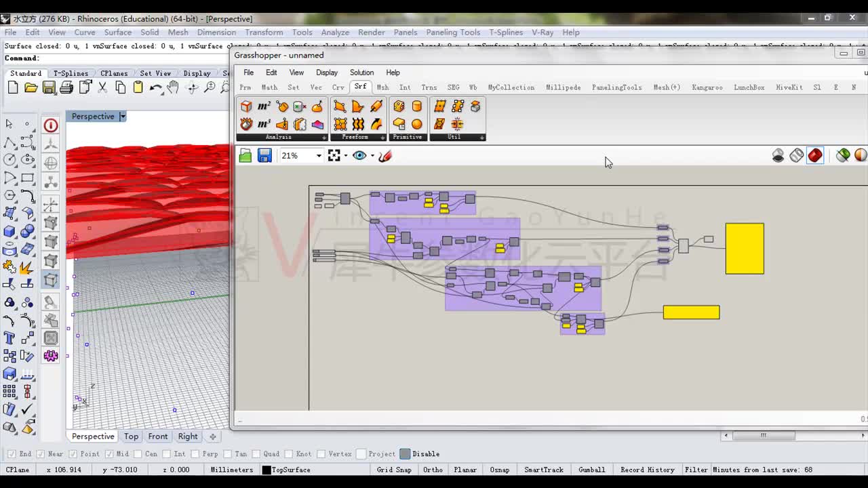Open the Zoom Extents dropdown arrow
868x488 pixels.
(346, 156)
